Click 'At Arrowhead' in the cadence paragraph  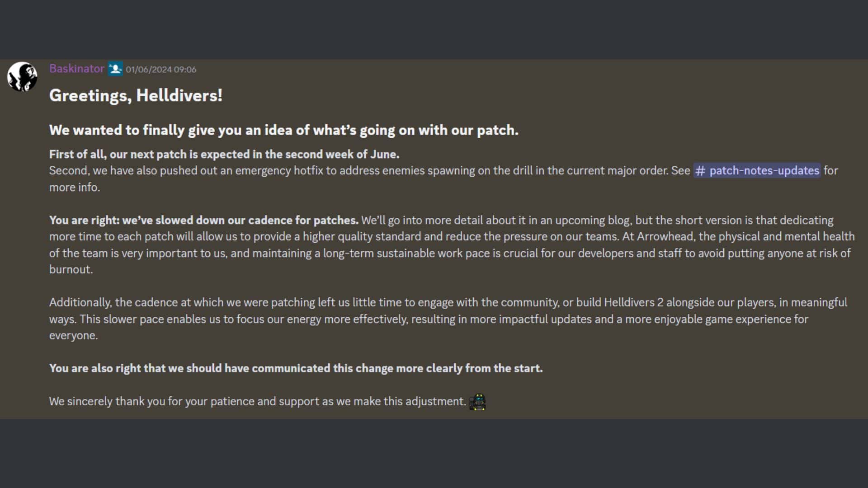pyautogui.click(x=658, y=236)
